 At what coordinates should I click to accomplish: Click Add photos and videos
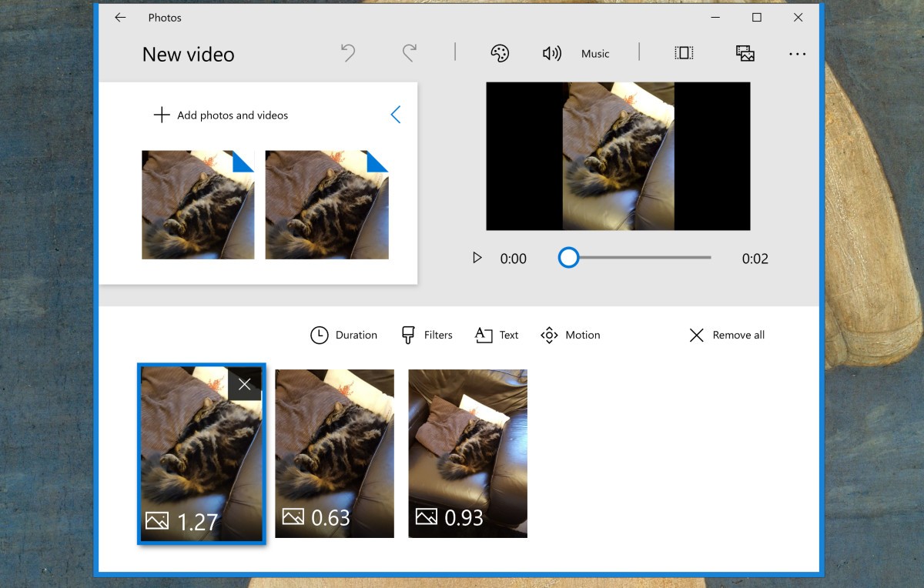(x=222, y=115)
